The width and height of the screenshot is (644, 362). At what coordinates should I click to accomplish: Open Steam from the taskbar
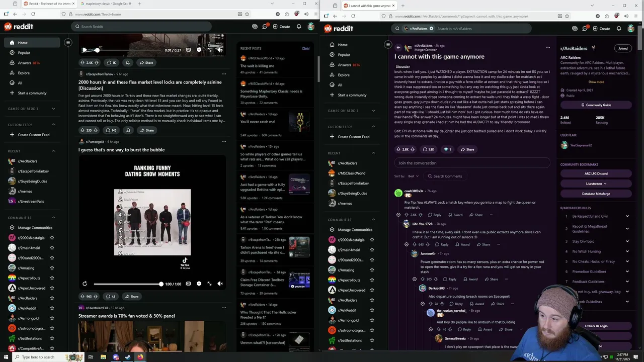pos(128,357)
